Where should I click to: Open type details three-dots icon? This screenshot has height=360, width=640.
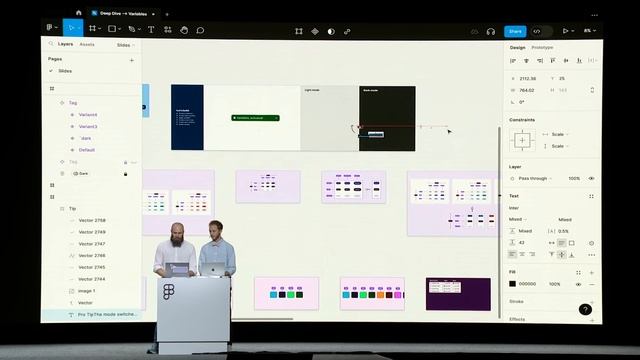tap(591, 255)
